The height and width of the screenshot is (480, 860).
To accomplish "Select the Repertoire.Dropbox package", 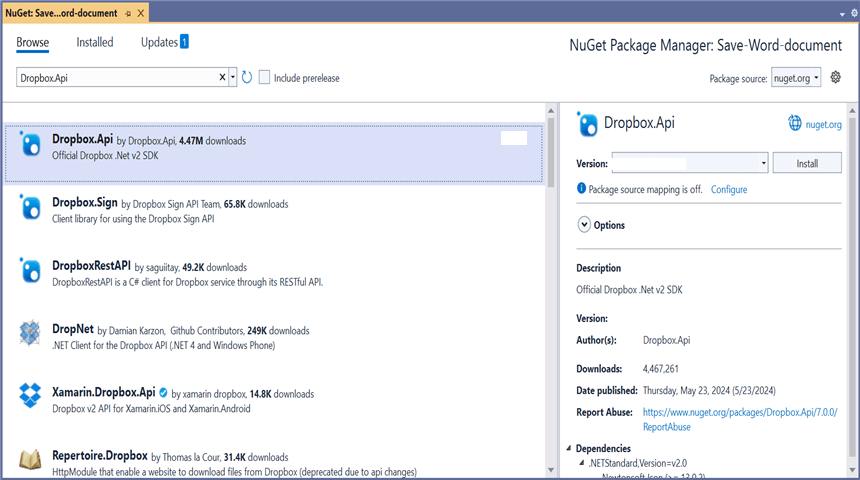I will coord(274,462).
